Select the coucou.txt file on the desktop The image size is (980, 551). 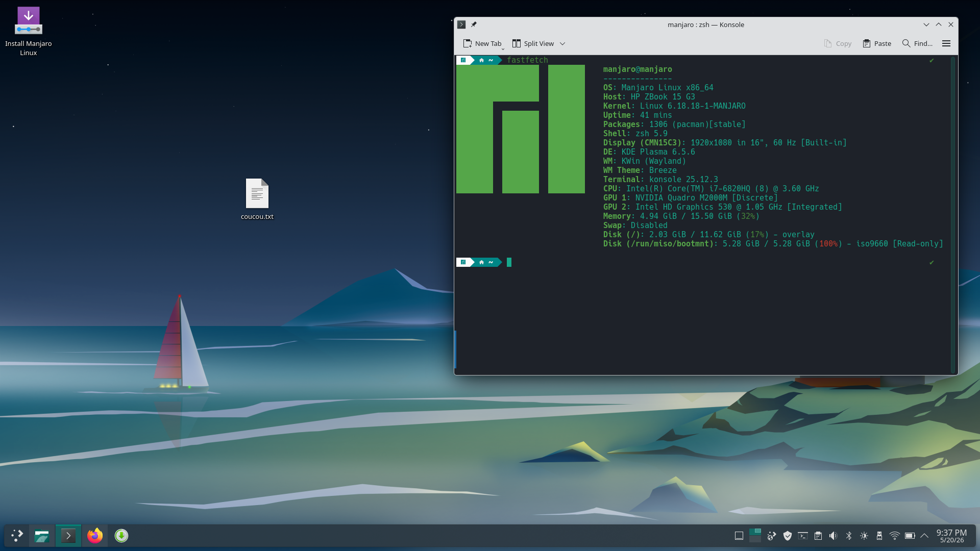257,199
